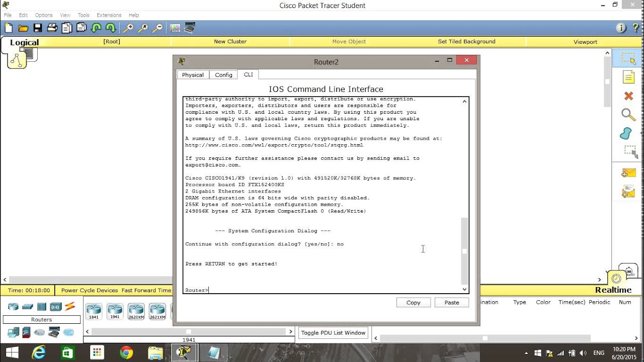Choose the Resize Shape tool
The height and width of the screenshot is (362, 644).
tap(630, 152)
